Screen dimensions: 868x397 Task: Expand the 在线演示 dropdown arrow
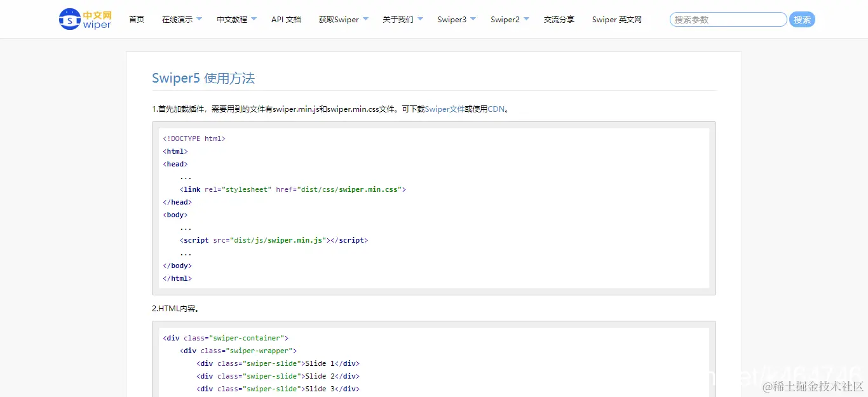pos(199,19)
